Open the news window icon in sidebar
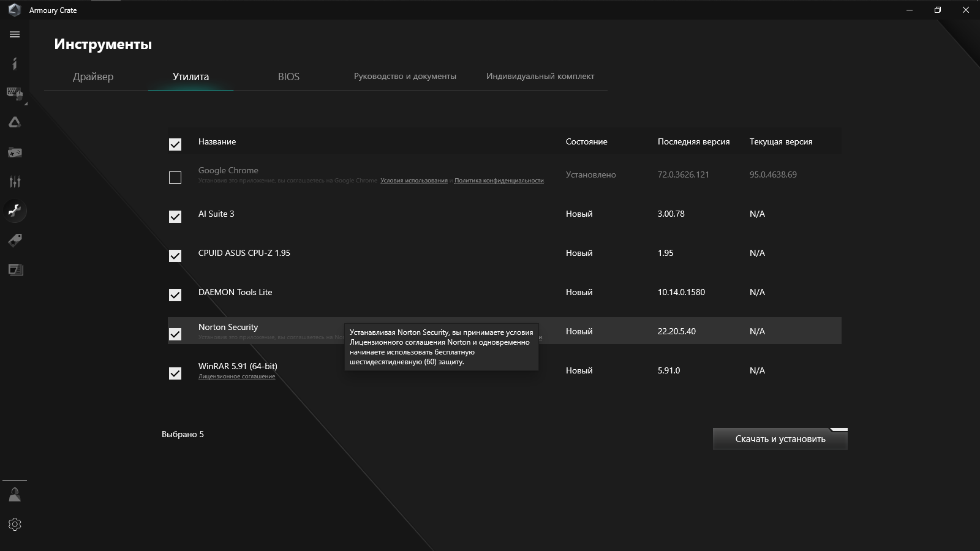 (x=15, y=269)
